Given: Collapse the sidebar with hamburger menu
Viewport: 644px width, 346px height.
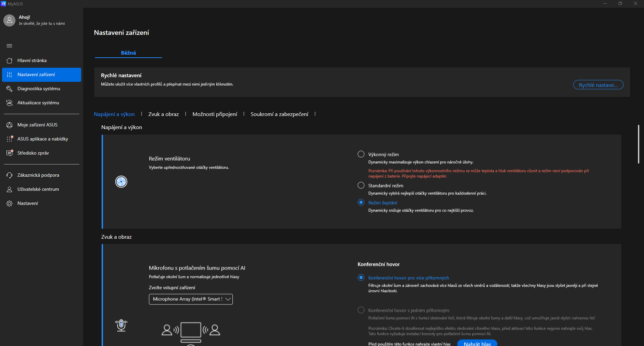Looking at the screenshot, I should coord(9,46).
